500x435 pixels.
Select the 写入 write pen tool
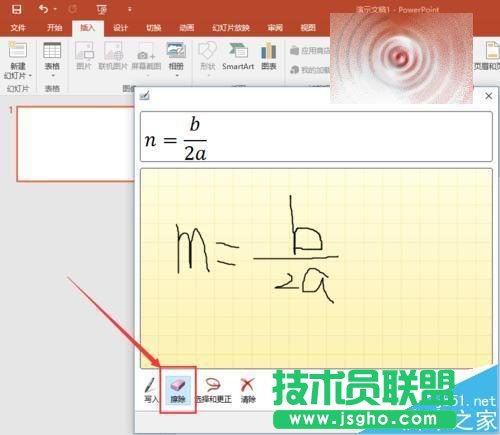click(x=151, y=390)
